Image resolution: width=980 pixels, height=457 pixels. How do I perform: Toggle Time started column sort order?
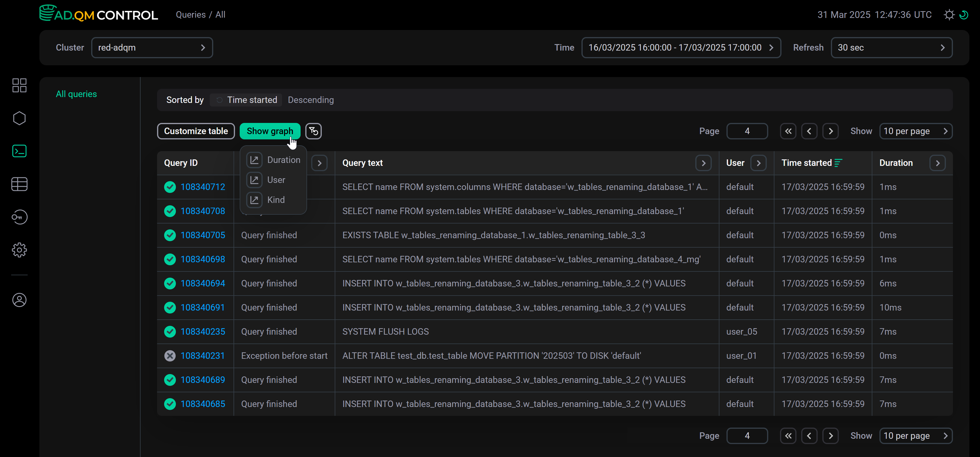pyautogui.click(x=838, y=163)
